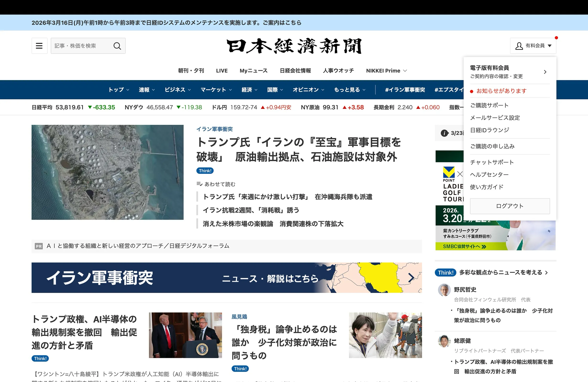Click the Think! logo in sidebar header
This screenshot has width=588, height=382.
[x=446, y=272]
